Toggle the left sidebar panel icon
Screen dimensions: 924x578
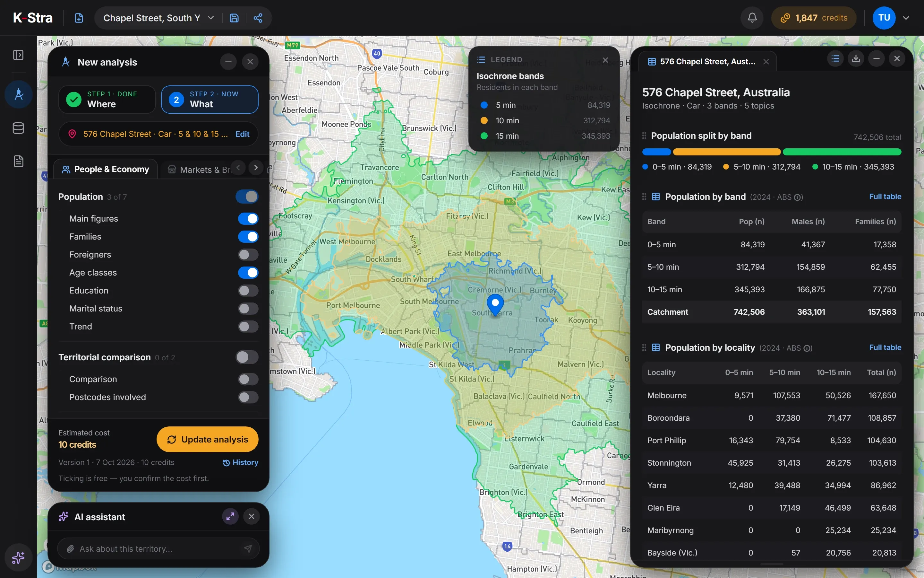coord(18,55)
